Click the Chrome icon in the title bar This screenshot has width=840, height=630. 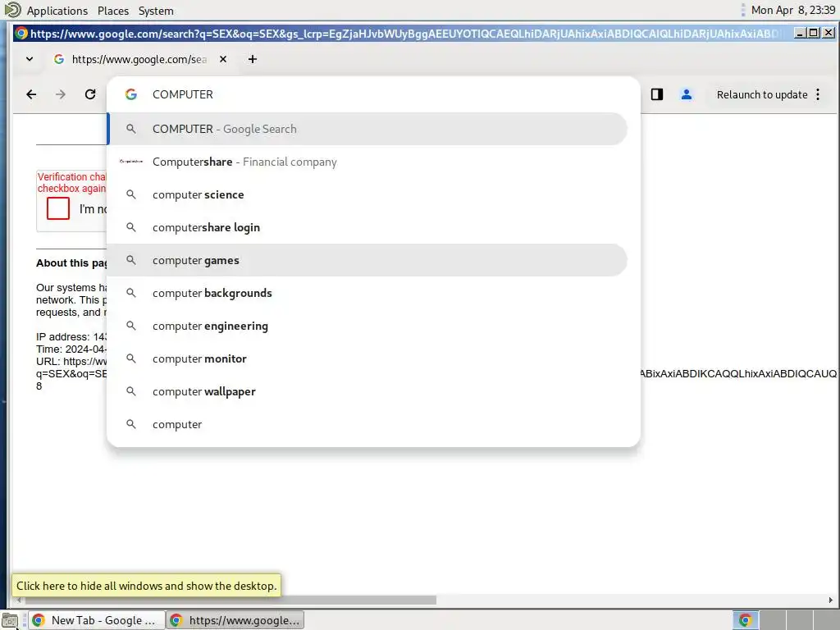[x=21, y=33]
